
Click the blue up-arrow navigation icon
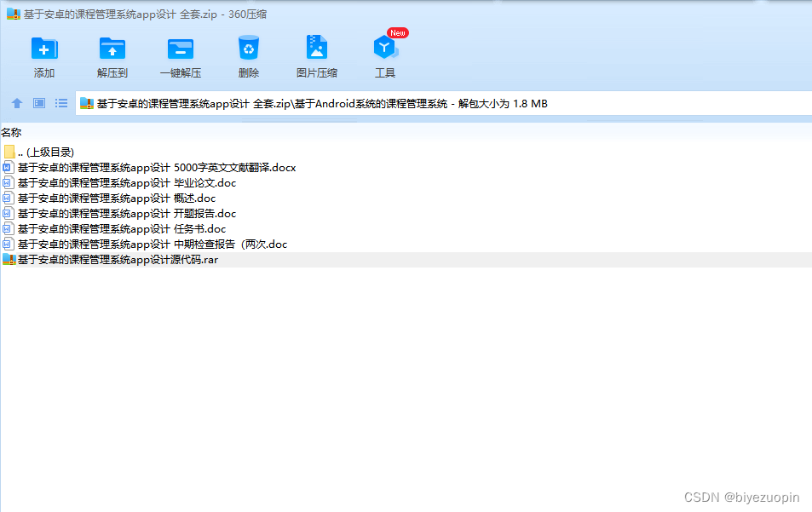[16, 102]
